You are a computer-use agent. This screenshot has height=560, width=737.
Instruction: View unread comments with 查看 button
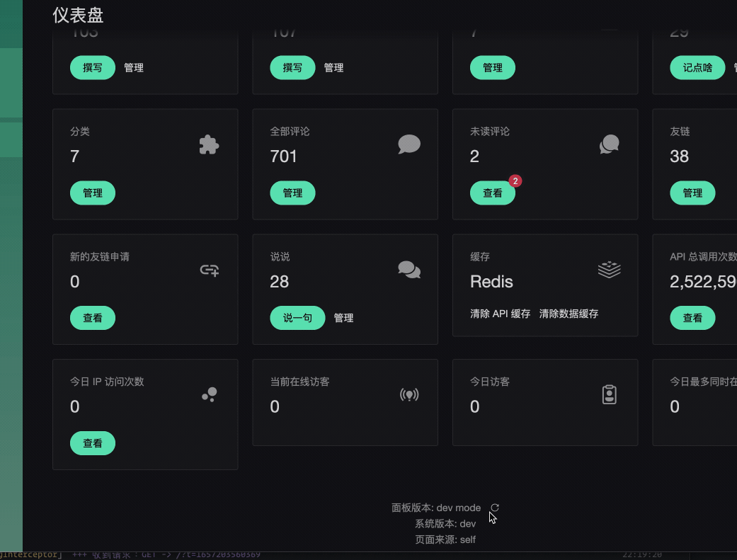click(493, 193)
